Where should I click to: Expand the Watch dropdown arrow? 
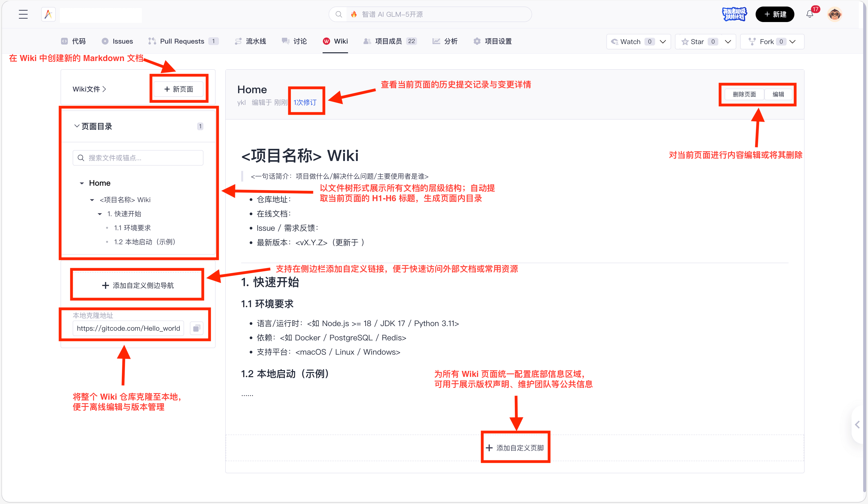click(663, 41)
